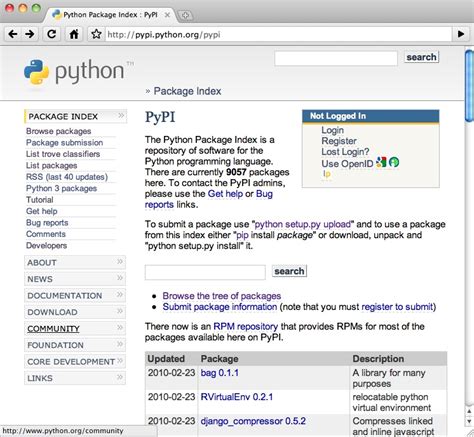Click the Python logo
Image resolution: width=474 pixels, height=437 pixels.
[x=74, y=71]
